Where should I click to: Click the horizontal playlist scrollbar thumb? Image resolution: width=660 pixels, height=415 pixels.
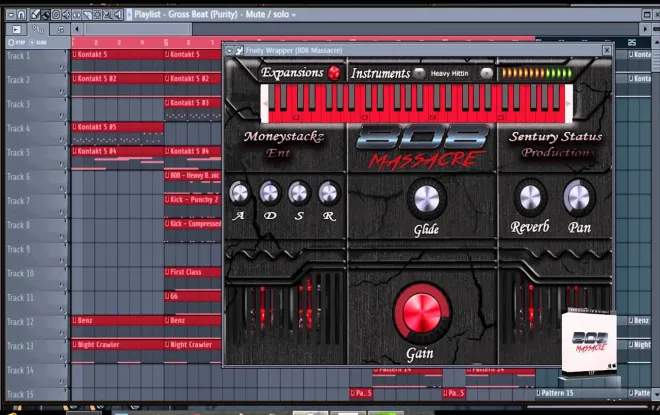[x=138, y=29]
